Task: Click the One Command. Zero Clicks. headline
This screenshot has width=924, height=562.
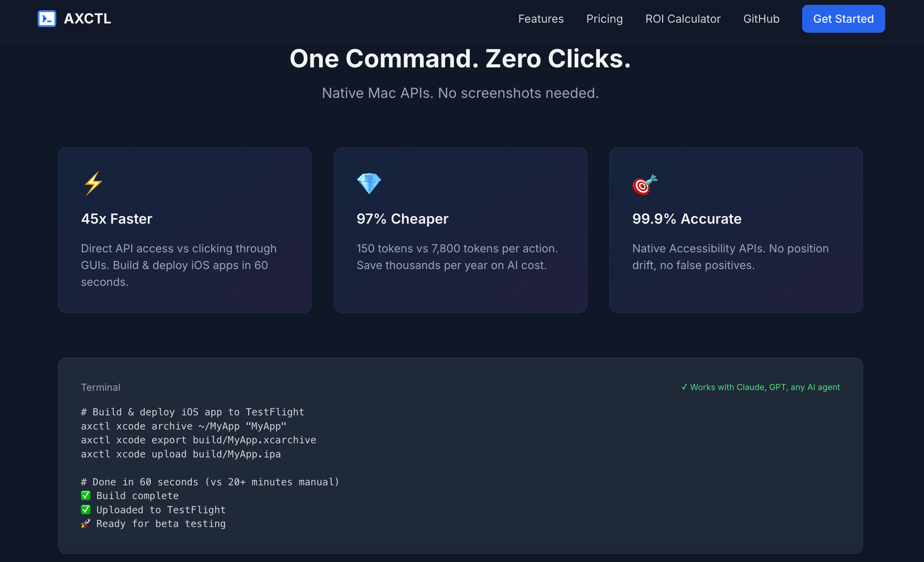Action: 460,59
